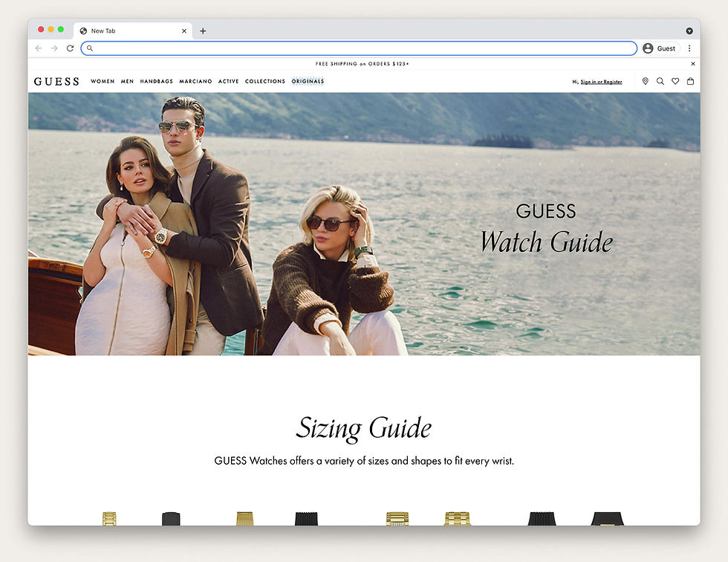The image size is (728, 562).
Task: Reload the page with refresh icon
Action: point(70,48)
